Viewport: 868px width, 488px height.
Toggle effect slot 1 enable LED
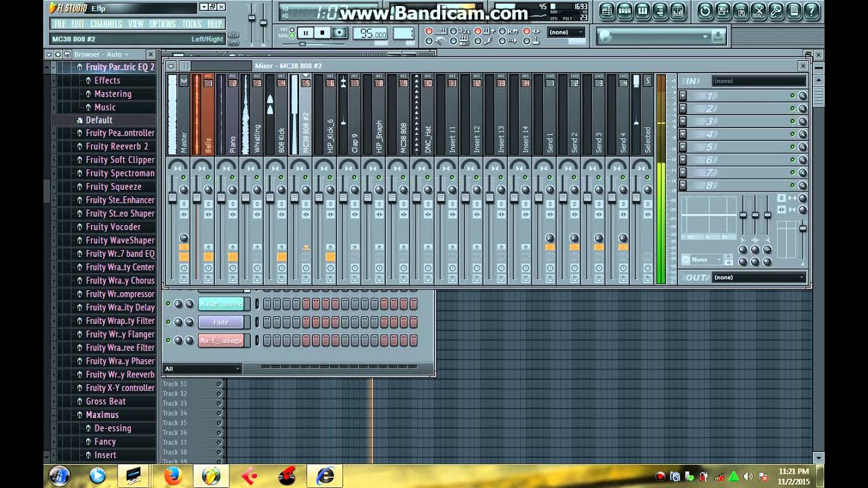pos(792,96)
